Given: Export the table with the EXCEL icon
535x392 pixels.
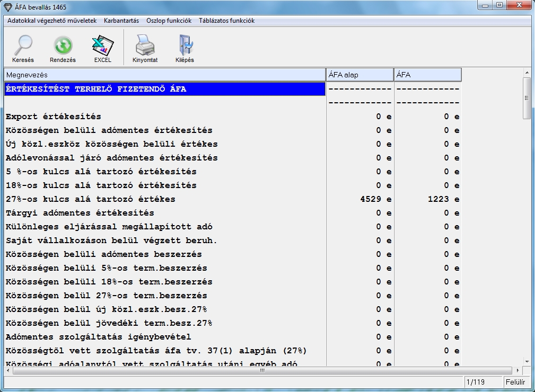Looking at the screenshot, I should coord(102,46).
